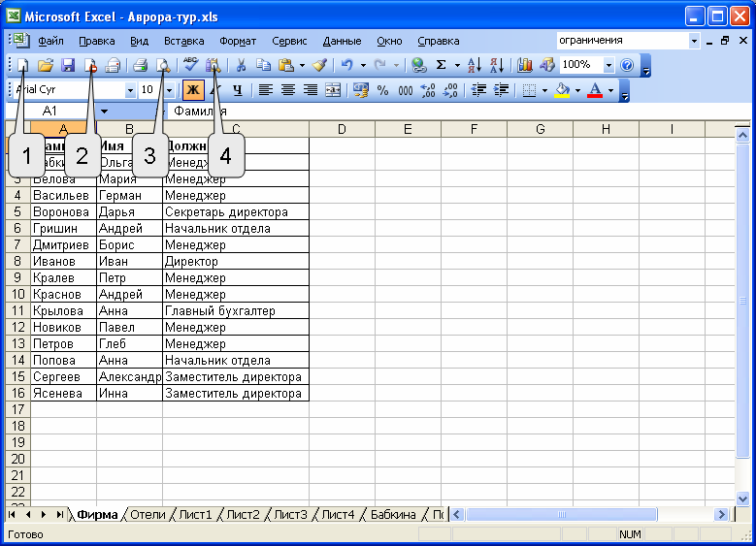The height and width of the screenshot is (546, 756).
Task: Expand the zoom 100% dropdown
Action: click(x=608, y=65)
